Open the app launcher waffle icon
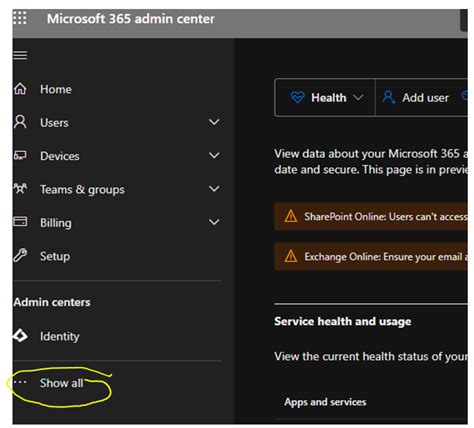This screenshot has height=428, width=474. [20, 18]
